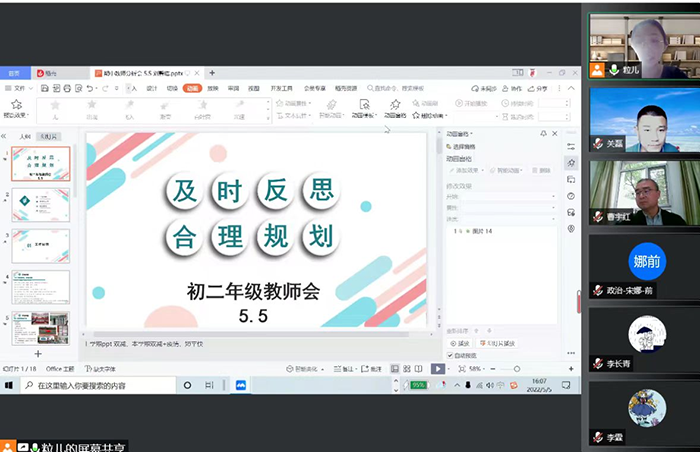Open the animation pane title dropdown
The image size is (700, 452).
click(459, 134)
